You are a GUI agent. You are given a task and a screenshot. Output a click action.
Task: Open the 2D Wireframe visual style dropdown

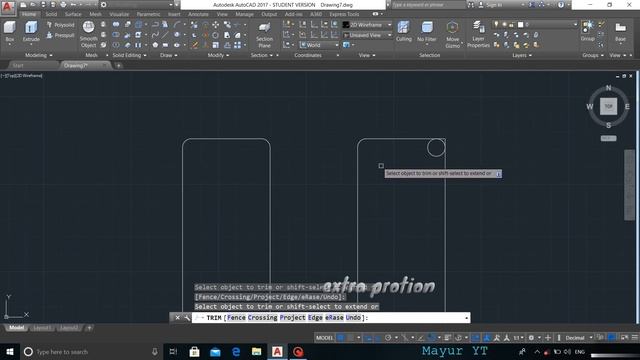(x=367, y=25)
